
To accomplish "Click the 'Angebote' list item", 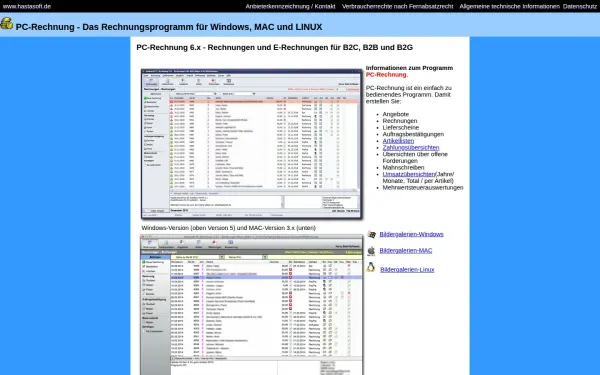I will click(x=396, y=114).
